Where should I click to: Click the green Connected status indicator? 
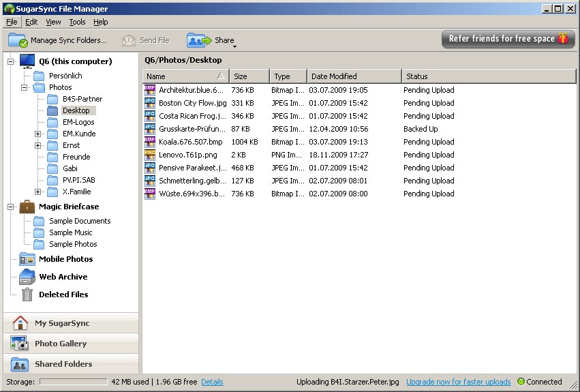click(x=521, y=382)
